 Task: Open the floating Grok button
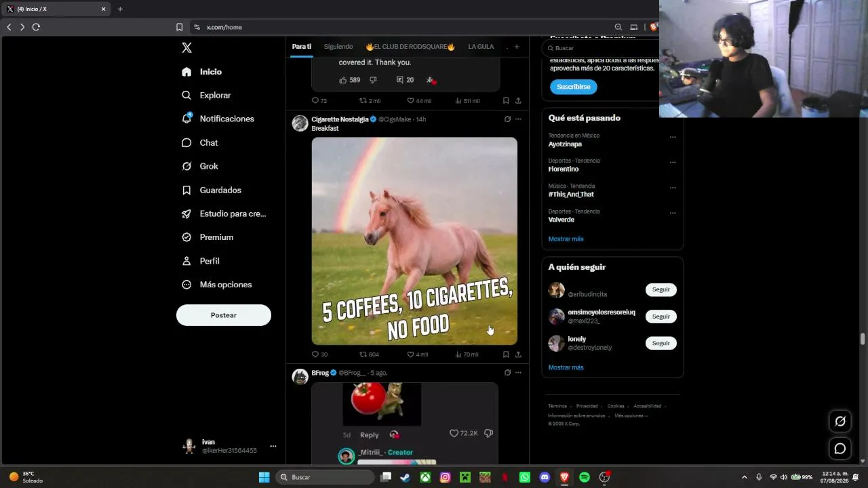point(840,421)
